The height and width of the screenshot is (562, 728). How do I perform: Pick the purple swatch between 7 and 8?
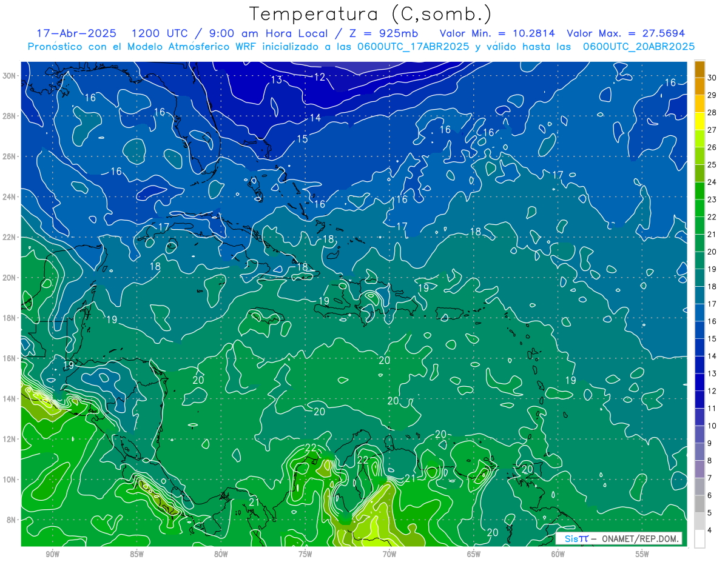699,470
